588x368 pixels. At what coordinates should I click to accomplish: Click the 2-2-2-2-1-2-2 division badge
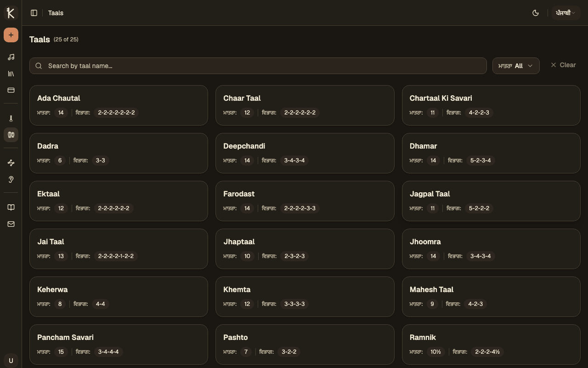click(116, 256)
